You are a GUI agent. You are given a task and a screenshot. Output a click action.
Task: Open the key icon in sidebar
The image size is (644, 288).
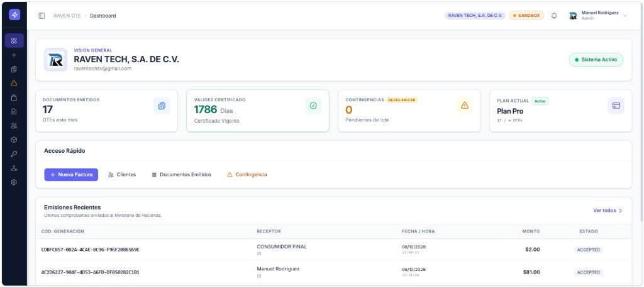(x=14, y=154)
